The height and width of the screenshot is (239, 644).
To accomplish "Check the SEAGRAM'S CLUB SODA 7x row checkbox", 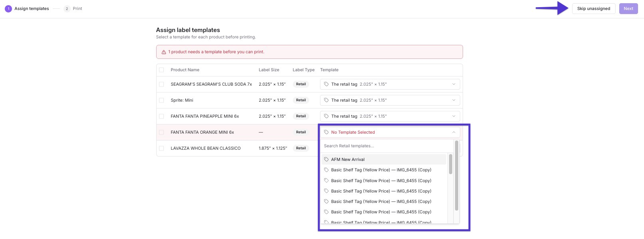I will [161, 84].
